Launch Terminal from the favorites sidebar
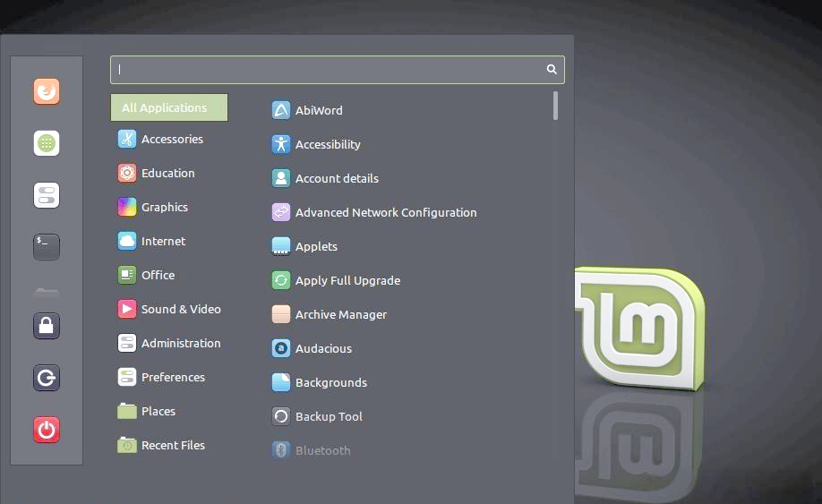 pyautogui.click(x=47, y=247)
